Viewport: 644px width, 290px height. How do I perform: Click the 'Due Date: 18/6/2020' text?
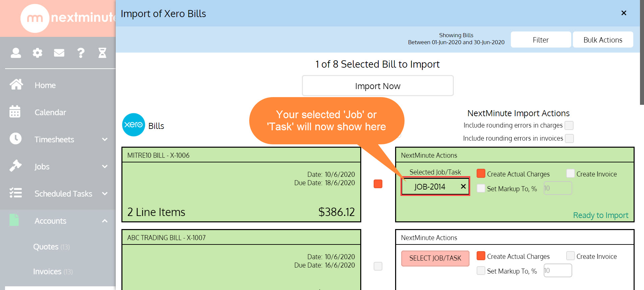(x=324, y=183)
